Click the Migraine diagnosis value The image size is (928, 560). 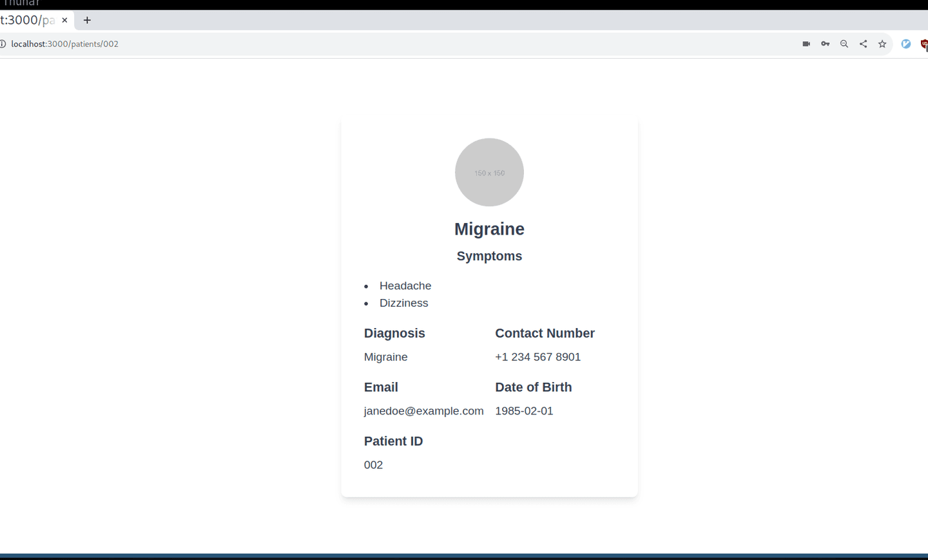[x=385, y=357]
